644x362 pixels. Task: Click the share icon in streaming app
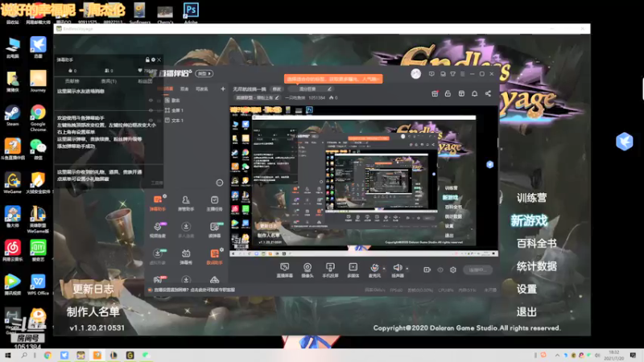[x=488, y=93]
